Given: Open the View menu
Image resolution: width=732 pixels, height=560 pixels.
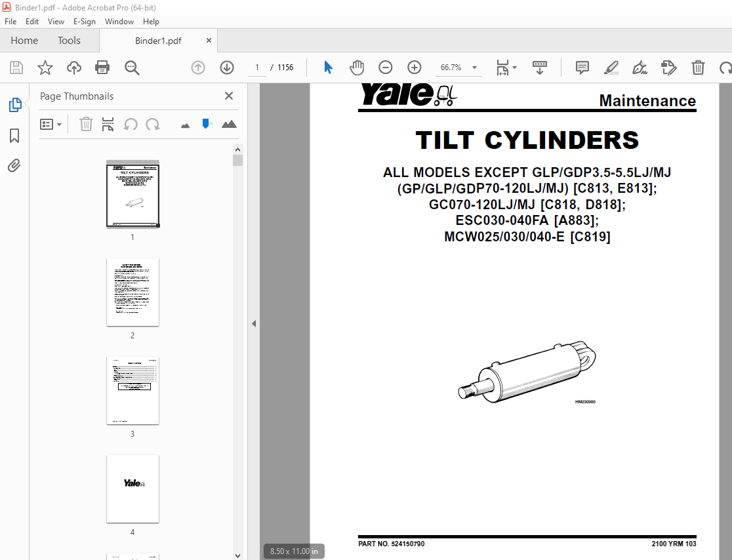Looking at the screenshot, I should 56,22.
